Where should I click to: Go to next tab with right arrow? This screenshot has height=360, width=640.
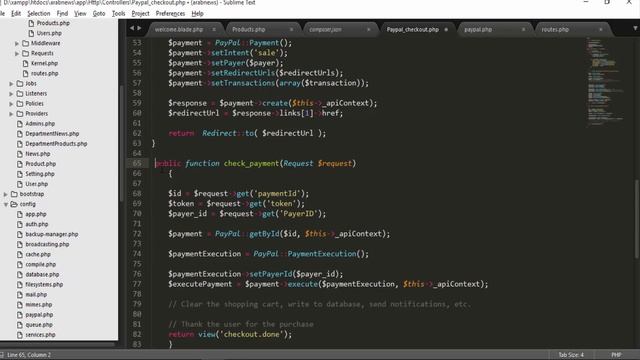[x=139, y=28]
